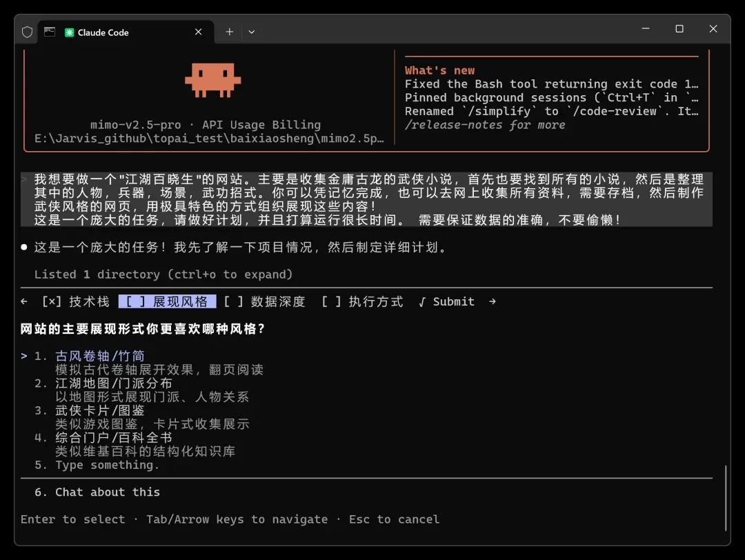Choose option 2 江湖地图/门派分布

pos(114,383)
